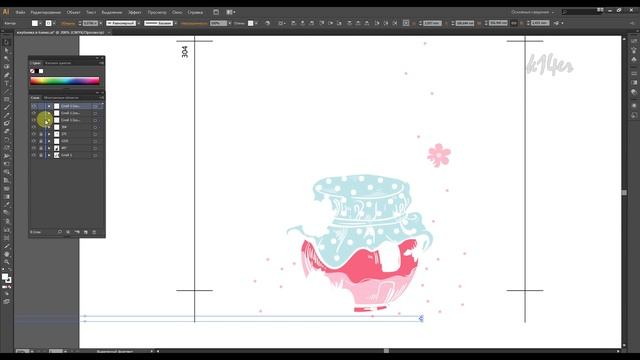Select the Selection tool arrow

pos(6,42)
